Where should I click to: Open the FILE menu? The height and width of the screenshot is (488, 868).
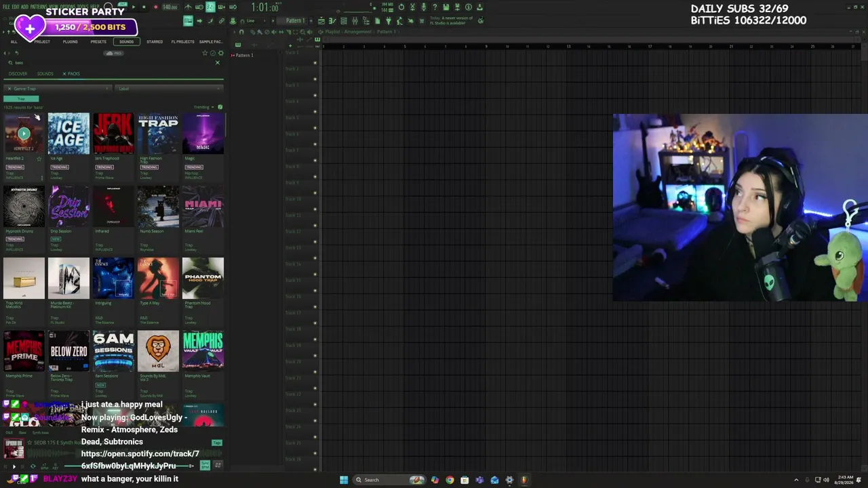tap(6, 7)
